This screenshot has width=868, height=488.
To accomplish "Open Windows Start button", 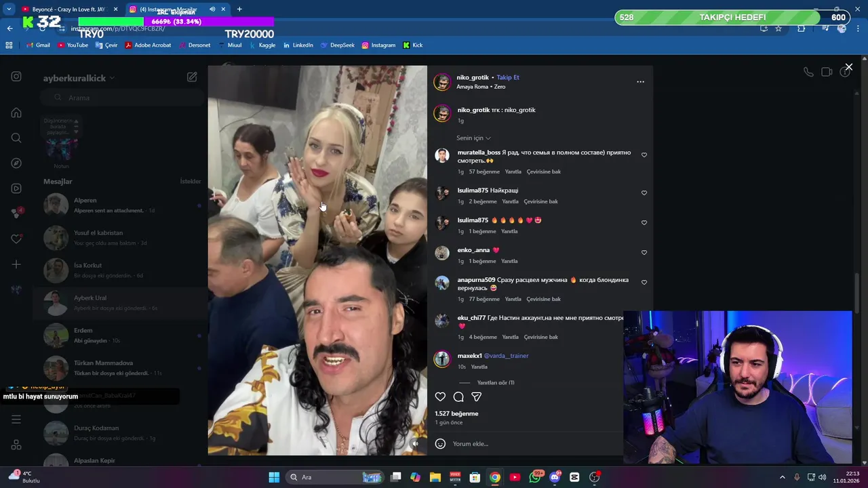I will (274, 477).
